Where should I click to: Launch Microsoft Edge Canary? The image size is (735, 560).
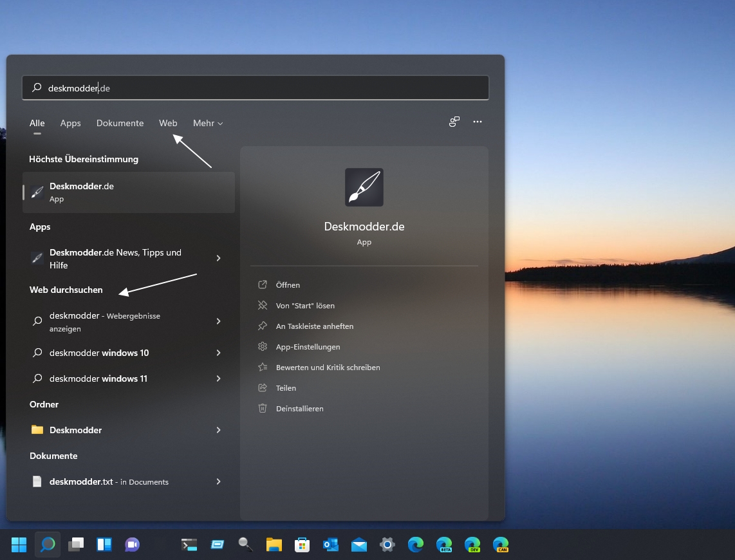501,545
